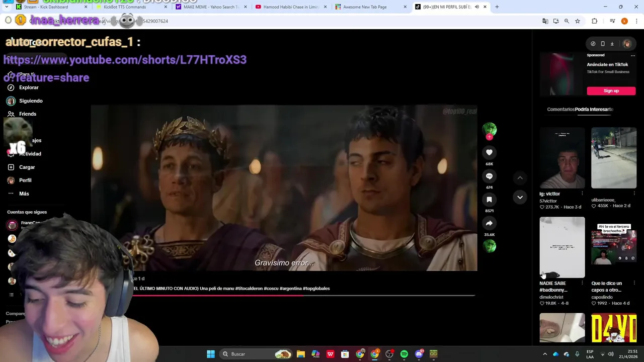Open the NADIE SABE #badbunny video thumbnail

pyautogui.click(x=562, y=247)
